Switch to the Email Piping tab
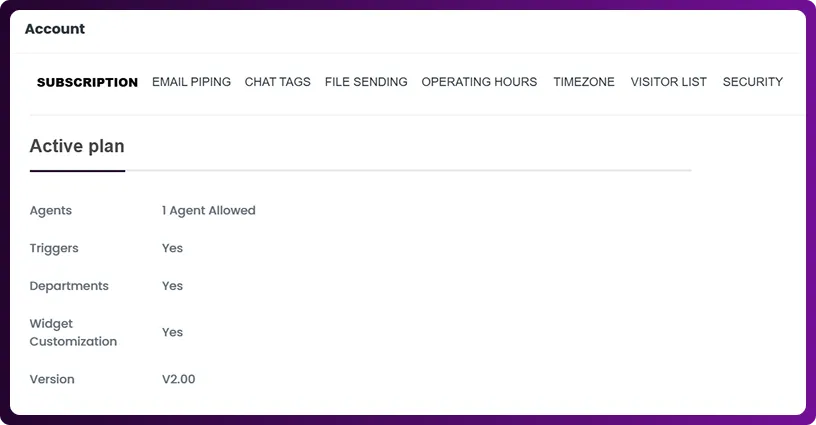Image resolution: width=816 pixels, height=425 pixels. (191, 82)
